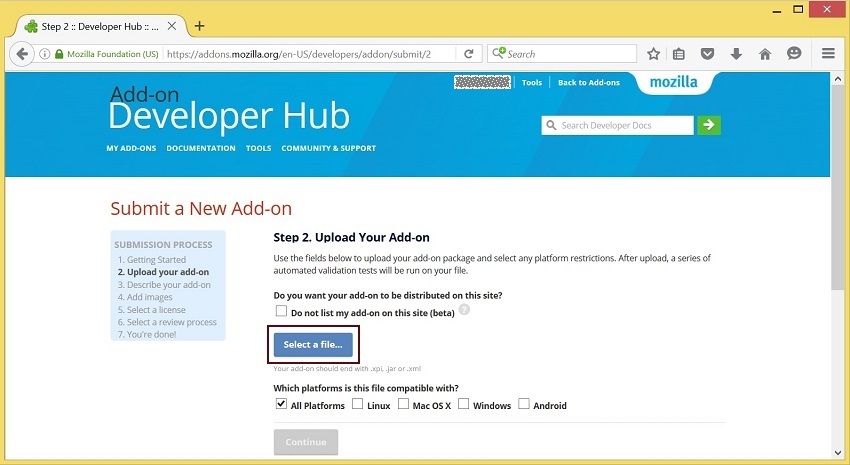Click the address bar URL
Image resolution: width=850 pixels, height=465 pixels.
299,54
